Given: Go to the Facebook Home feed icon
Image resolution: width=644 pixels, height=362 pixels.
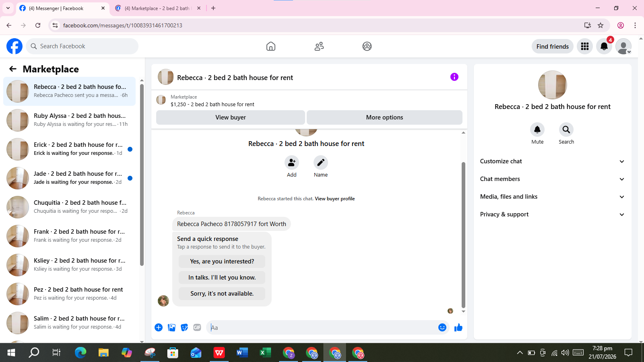Looking at the screenshot, I should pyautogui.click(x=271, y=46).
